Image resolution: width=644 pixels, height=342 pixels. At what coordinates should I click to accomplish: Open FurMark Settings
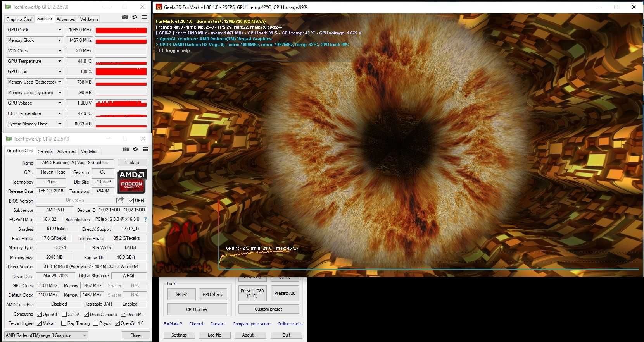point(179,335)
